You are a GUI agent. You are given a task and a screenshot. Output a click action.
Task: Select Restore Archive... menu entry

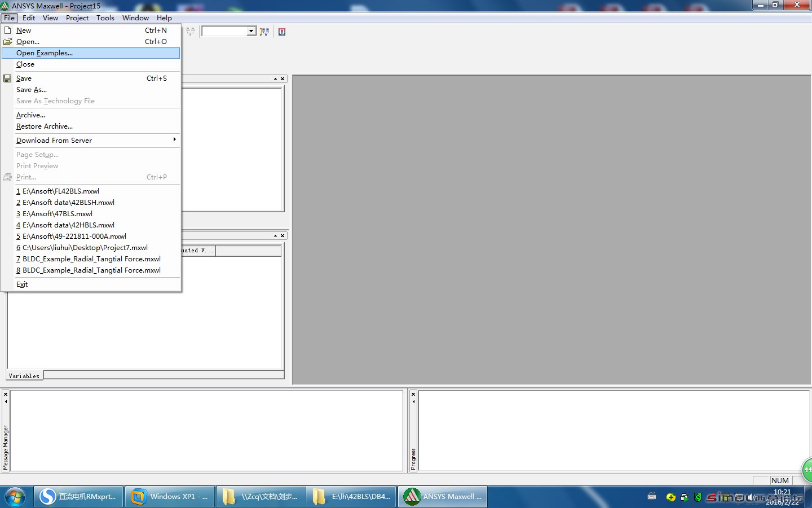tap(91, 126)
